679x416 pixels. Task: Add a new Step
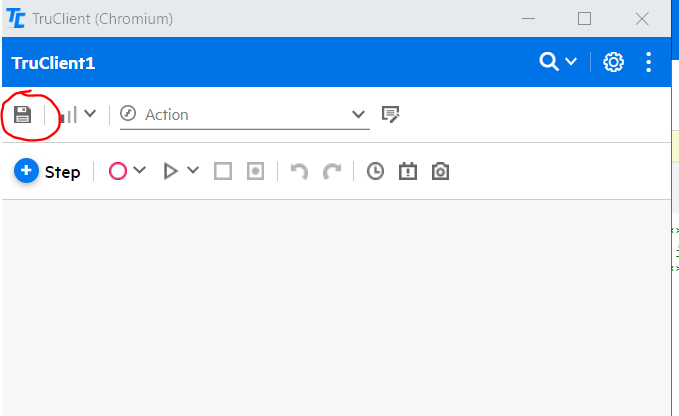click(48, 171)
